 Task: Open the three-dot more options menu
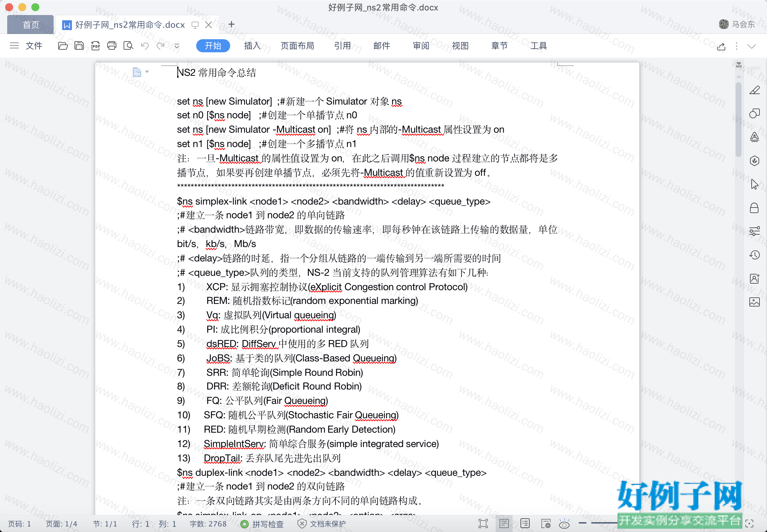coord(737,46)
